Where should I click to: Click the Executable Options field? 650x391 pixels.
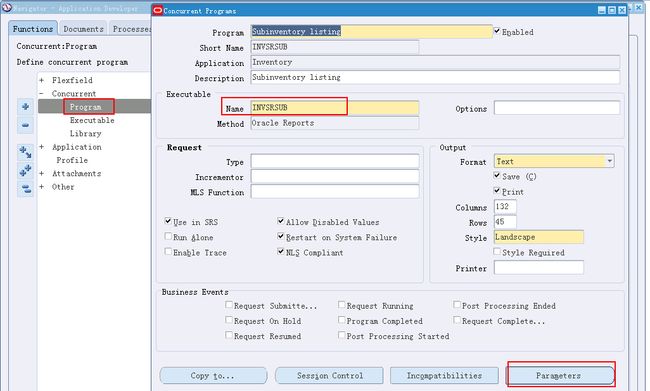coord(557,108)
